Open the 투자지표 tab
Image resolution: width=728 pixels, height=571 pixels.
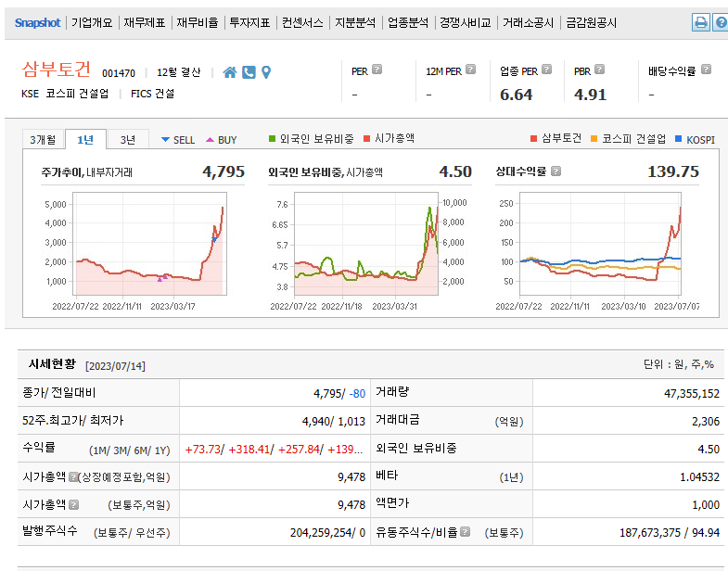point(249,23)
